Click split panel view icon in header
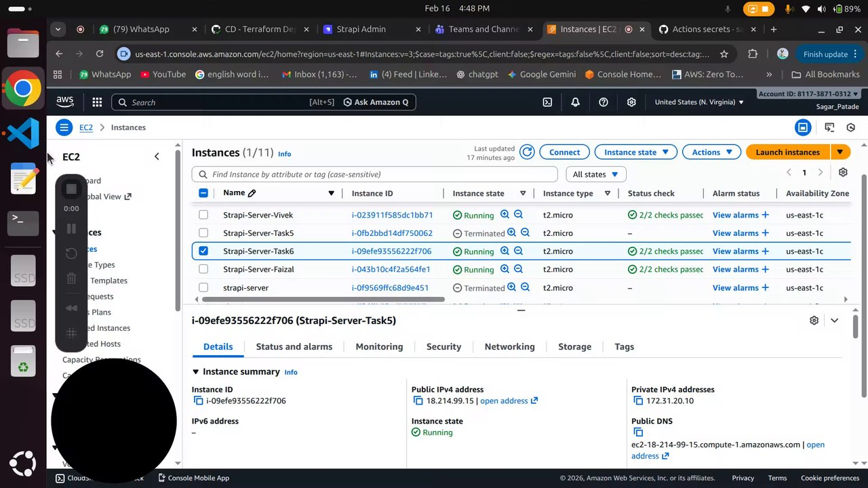 click(x=803, y=127)
